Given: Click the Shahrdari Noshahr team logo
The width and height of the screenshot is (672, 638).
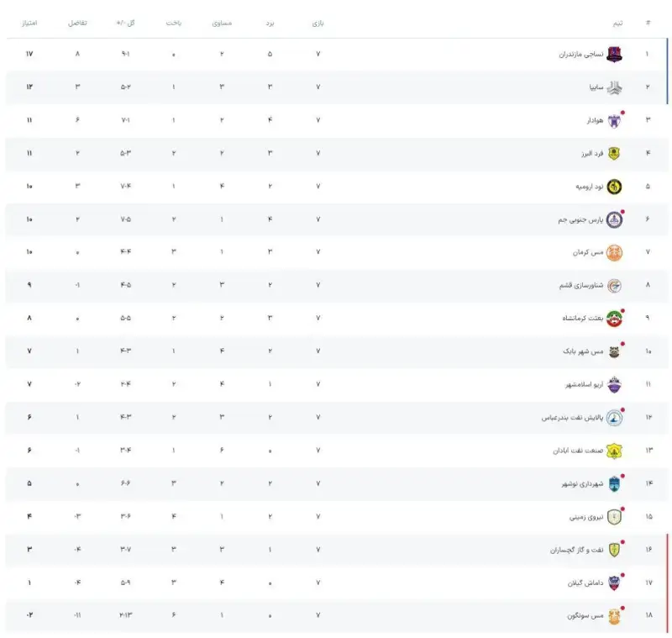Looking at the screenshot, I should point(615,483).
